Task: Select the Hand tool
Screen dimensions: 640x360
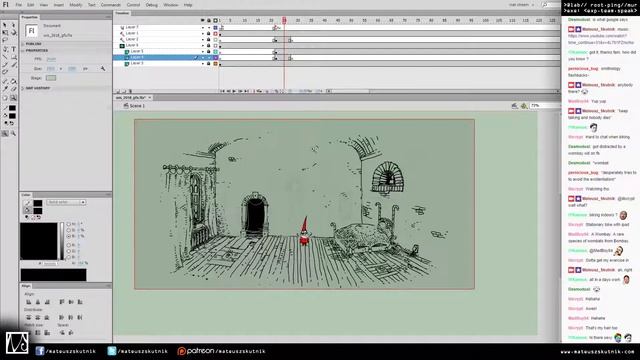Action: (5, 98)
